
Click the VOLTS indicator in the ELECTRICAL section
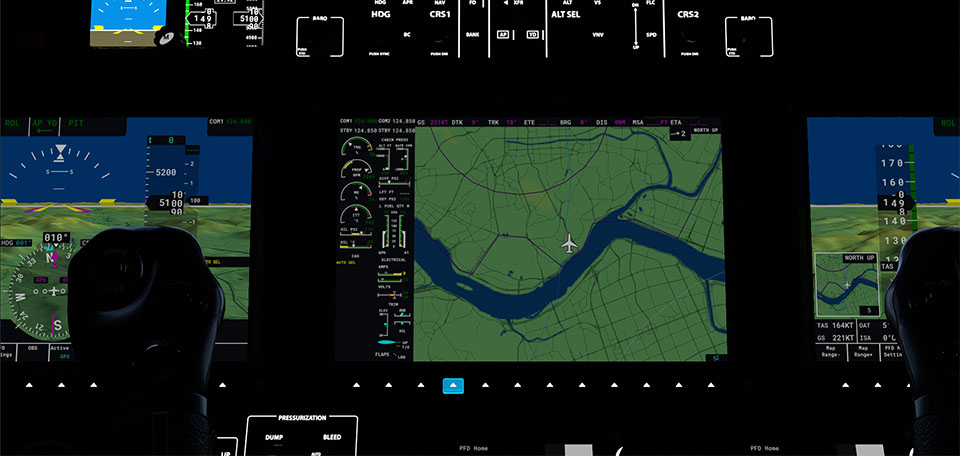pyautogui.click(x=393, y=291)
